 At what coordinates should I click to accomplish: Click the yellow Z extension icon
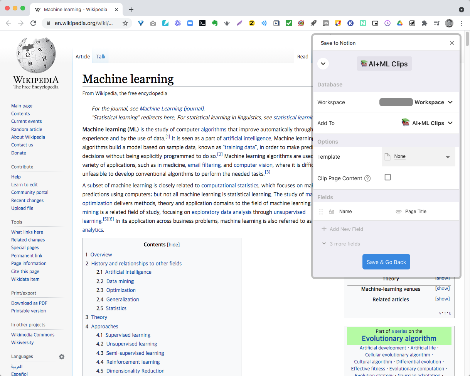(x=252, y=23)
